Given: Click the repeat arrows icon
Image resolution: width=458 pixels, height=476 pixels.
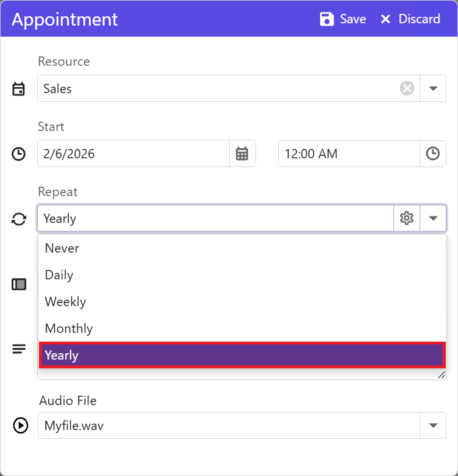Looking at the screenshot, I should click(19, 219).
